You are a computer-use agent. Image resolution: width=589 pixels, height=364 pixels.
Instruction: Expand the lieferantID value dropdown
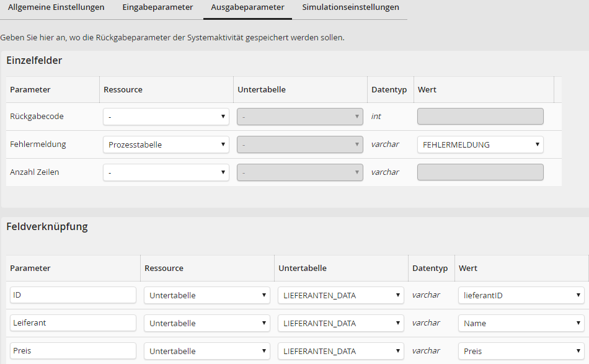click(521, 295)
